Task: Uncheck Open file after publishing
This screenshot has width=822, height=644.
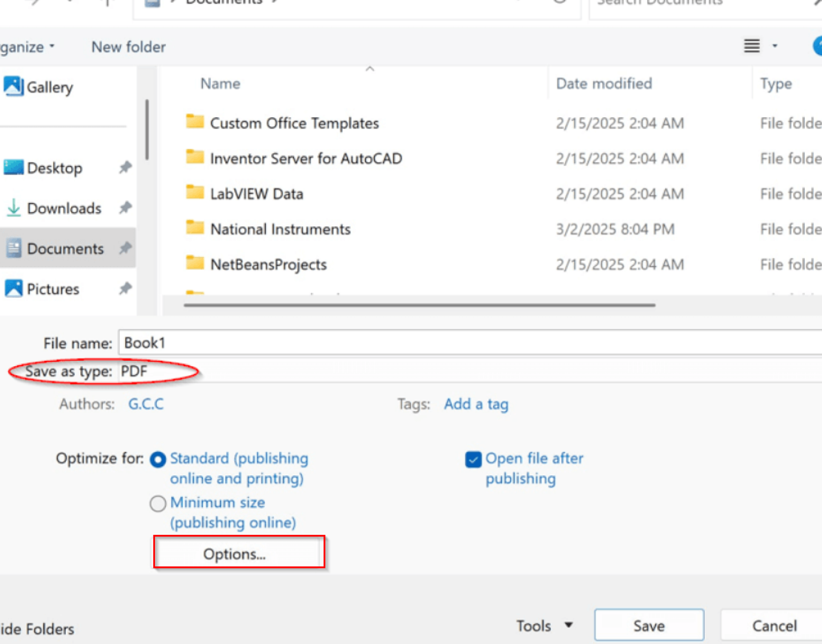Action: tap(473, 459)
